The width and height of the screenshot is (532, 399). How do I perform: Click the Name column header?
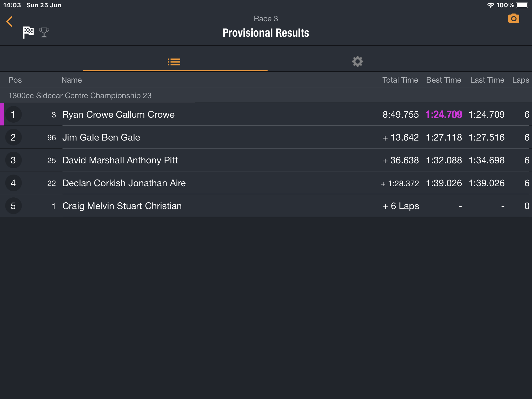point(71,80)
